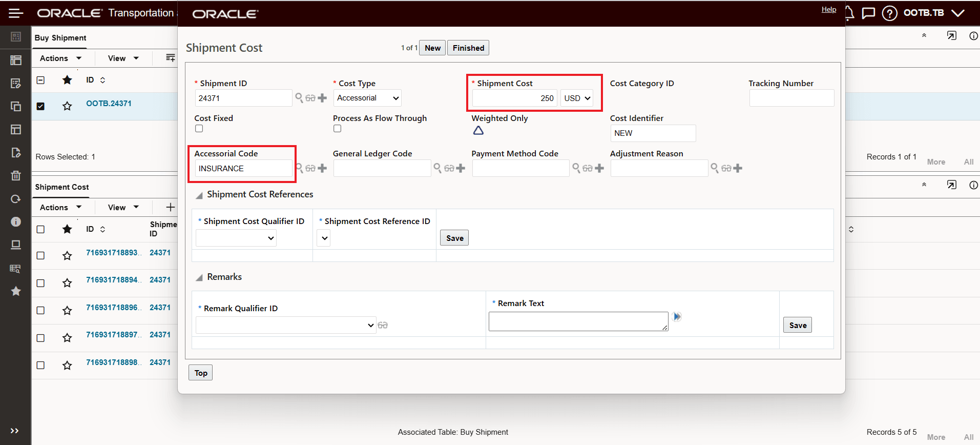Open the OOTB.24371 shipment link

coord(109,104)
